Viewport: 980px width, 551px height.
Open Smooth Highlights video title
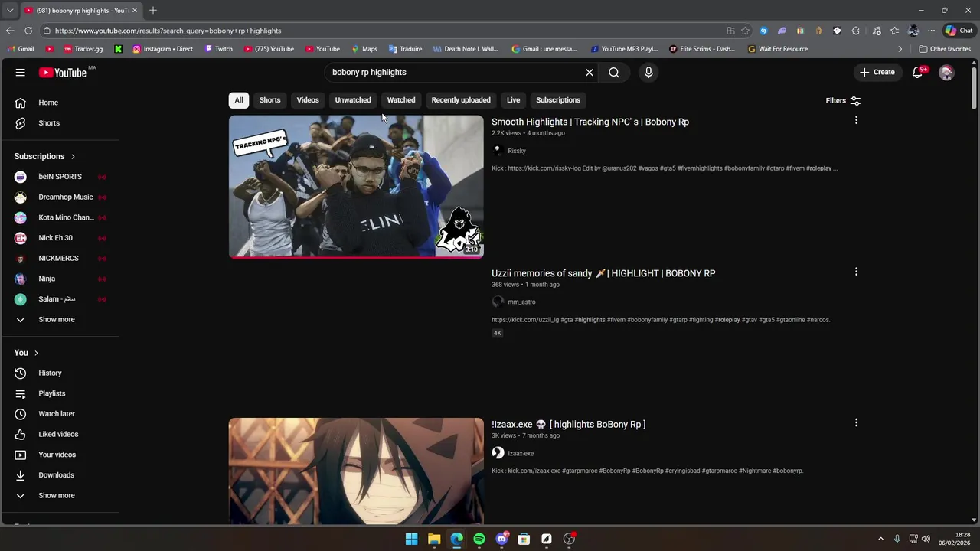click(590, 122)
